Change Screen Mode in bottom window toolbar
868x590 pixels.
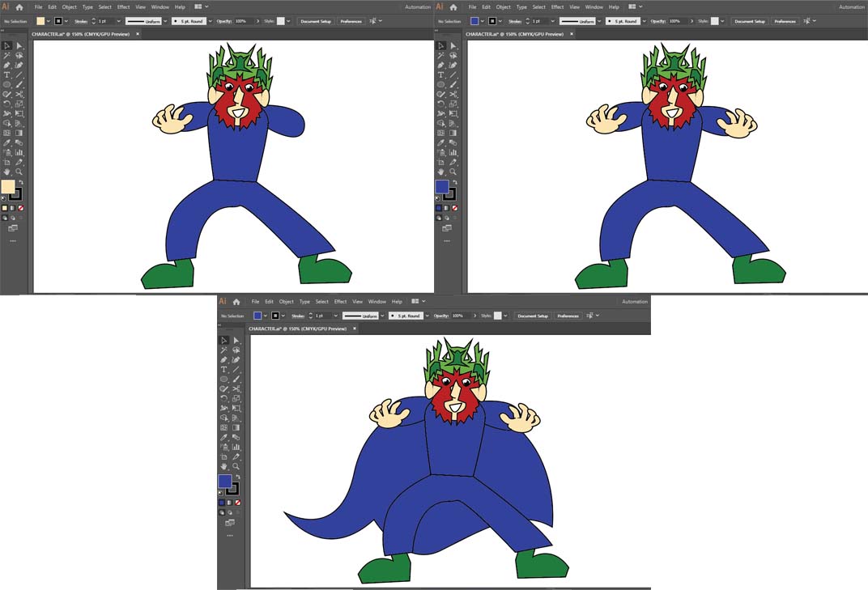pyautogui.click(x=230, y=522)
